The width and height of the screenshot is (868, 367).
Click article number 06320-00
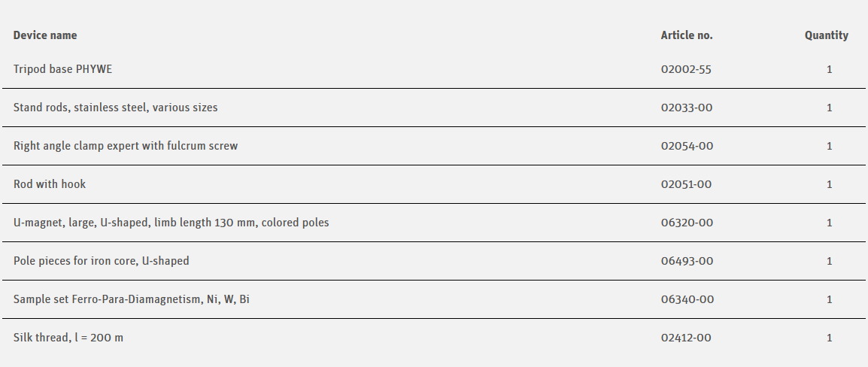coord(687,223)
